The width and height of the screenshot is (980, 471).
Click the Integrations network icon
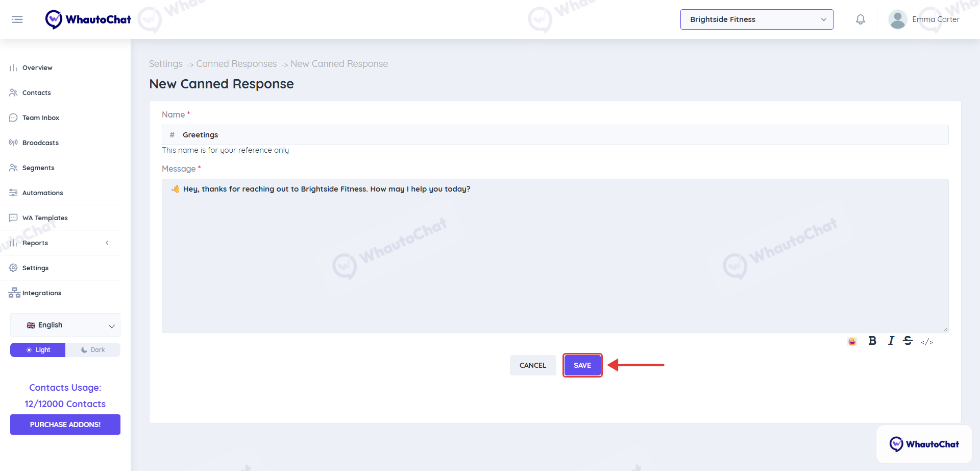point(14,293)
